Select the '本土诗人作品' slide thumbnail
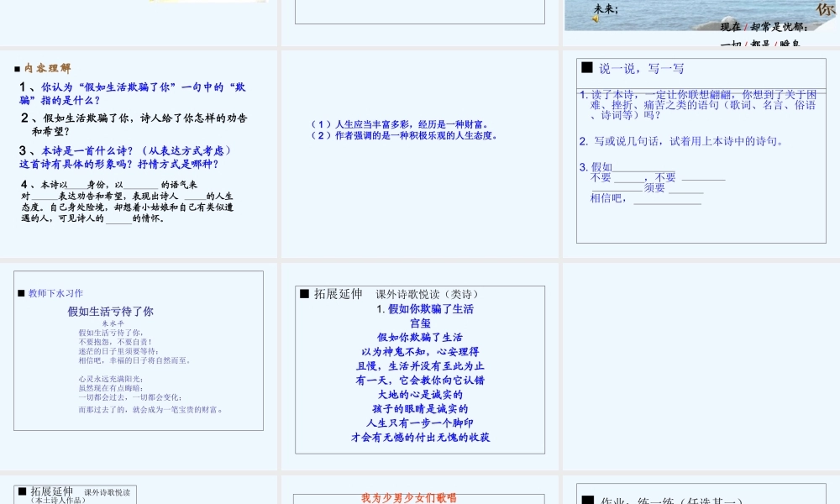The image size is (840, 504). [x=139, y=490]
